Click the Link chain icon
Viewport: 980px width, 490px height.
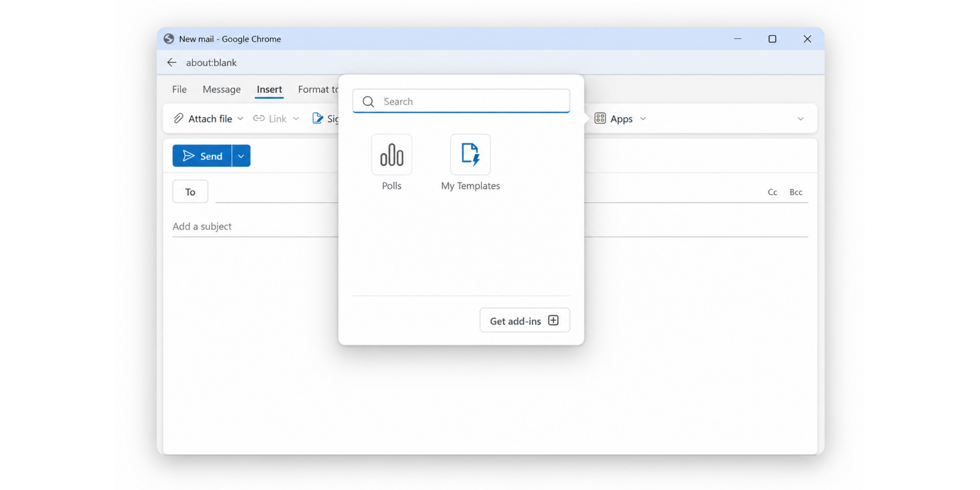coord(259,119)
